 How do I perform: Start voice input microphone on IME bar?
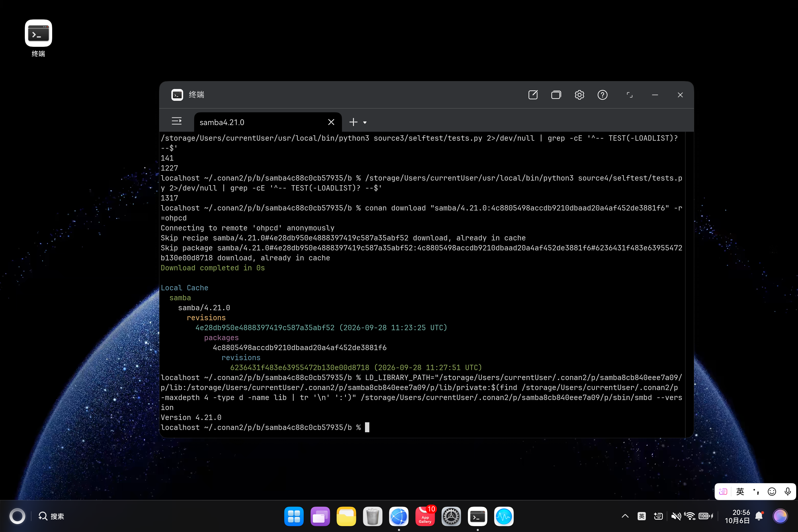pyautogui.click(x=788, y=492)
